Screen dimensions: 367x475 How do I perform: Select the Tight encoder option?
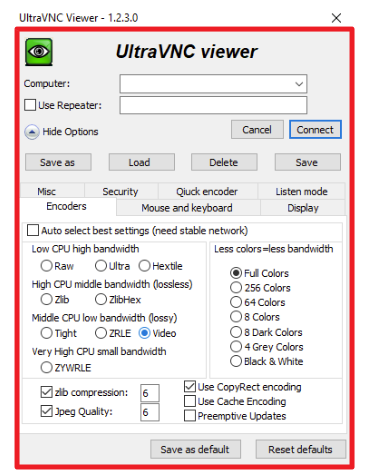[x=46, y=333]
